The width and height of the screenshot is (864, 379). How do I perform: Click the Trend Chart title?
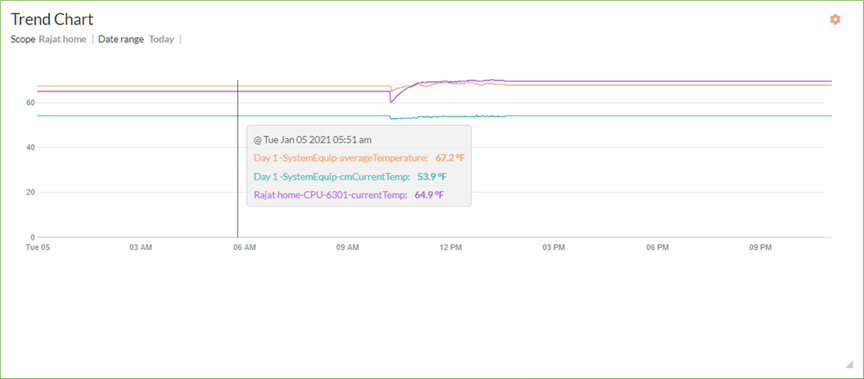[x=52, y=19]
